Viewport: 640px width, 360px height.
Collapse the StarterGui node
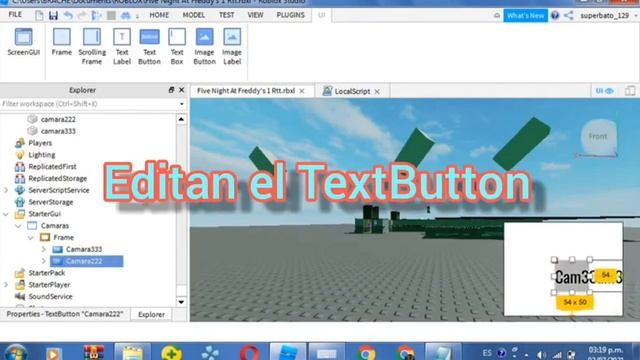click(x=6, y=214)
